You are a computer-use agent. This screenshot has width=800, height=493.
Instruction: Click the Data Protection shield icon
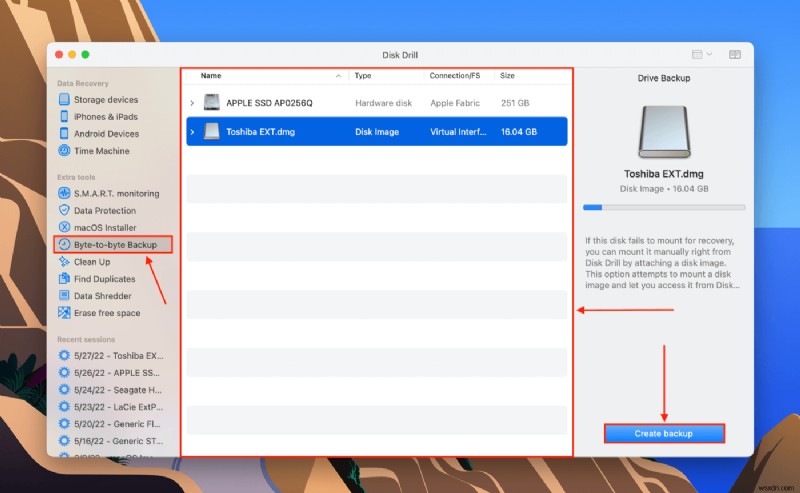(x=64, y=210)
